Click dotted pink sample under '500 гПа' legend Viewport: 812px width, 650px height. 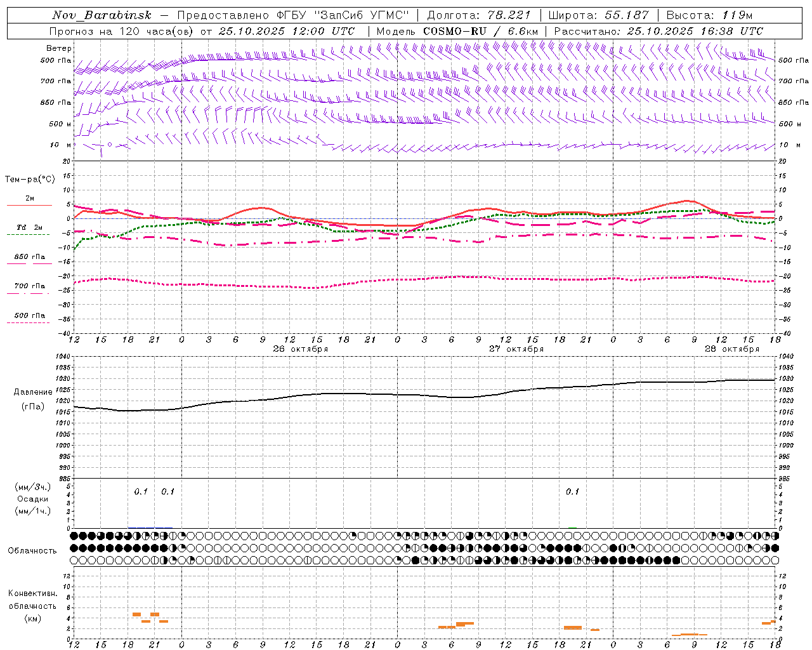point(28,323)
